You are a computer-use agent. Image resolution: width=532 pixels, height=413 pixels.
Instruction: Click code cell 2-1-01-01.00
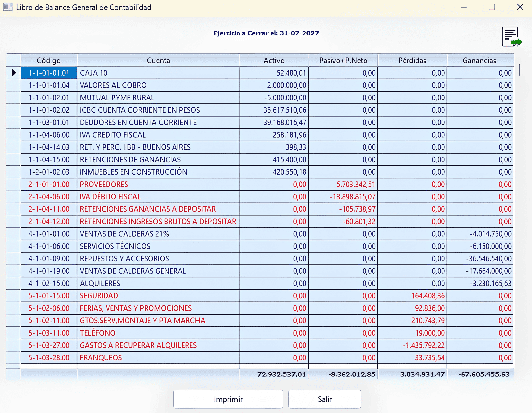(49, 184)
